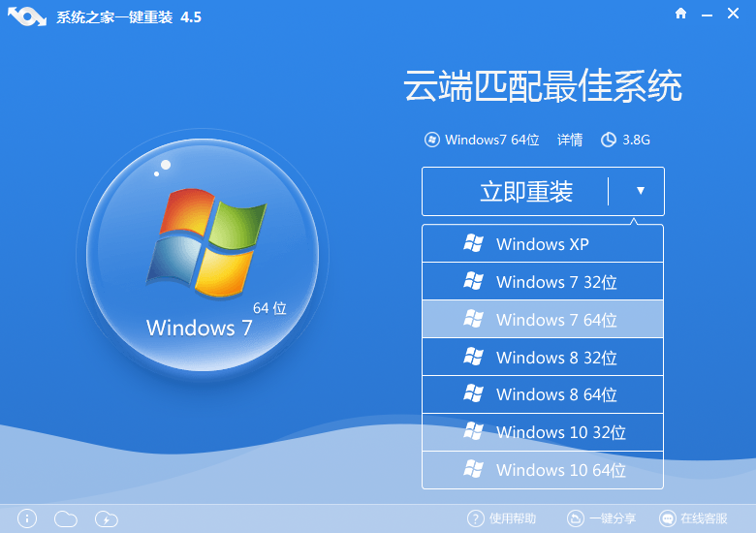Minimize the reinstall tool window

pos(707,15)
